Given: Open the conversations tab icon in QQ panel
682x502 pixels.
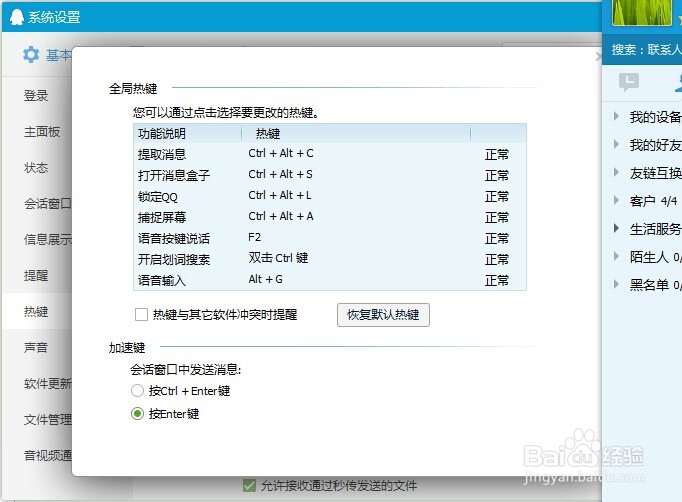Looking at the screenshot, I should click(629, 82).
